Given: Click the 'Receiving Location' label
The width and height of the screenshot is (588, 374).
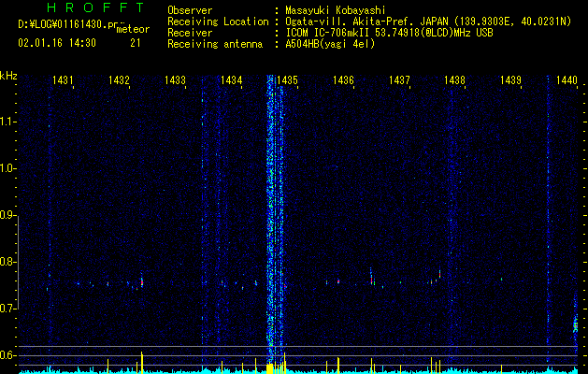Looking at the screenshot, I should [218, 22].
